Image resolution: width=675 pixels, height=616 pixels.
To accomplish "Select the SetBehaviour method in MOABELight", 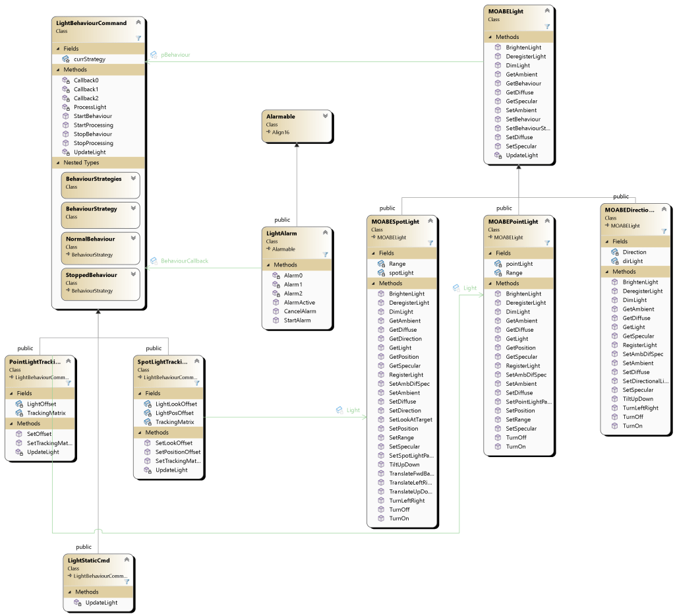I will (x=523, y=119).
